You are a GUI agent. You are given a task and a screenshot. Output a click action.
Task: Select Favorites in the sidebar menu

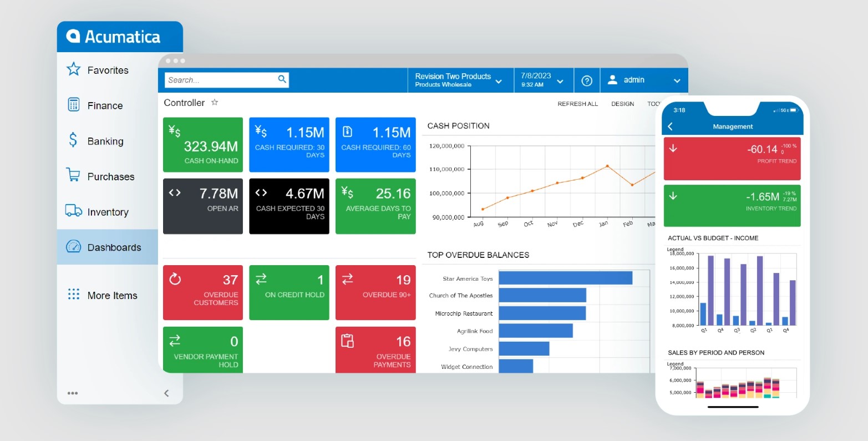[108, 70]
